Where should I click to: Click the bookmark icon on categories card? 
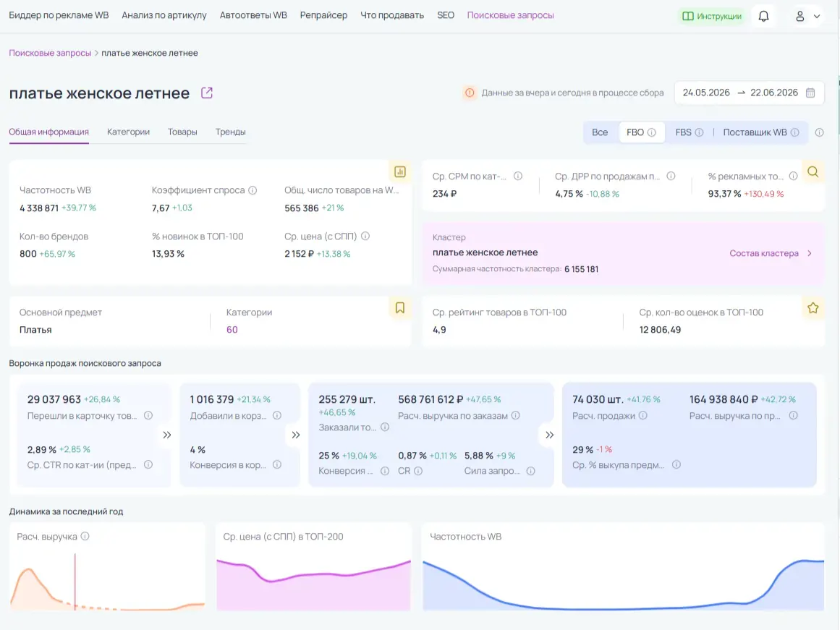tap(400, 307)
